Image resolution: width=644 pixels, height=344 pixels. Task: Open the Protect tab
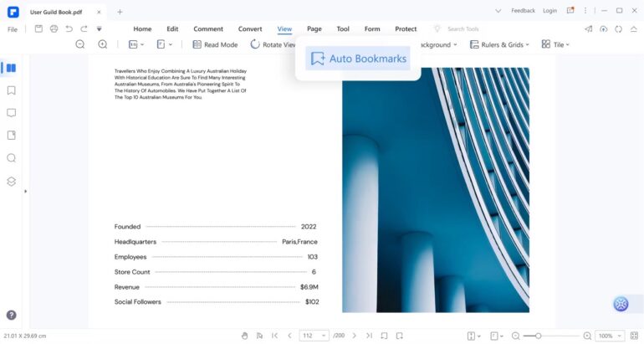(406, 28)
